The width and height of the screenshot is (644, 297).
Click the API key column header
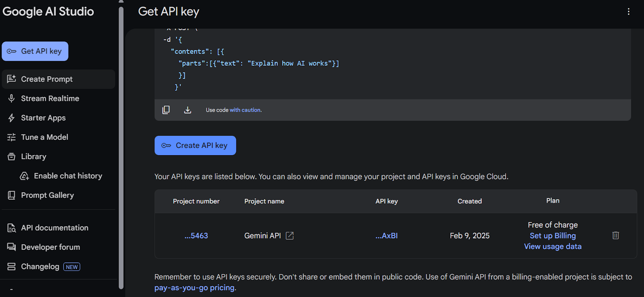(x=386, y=201)
